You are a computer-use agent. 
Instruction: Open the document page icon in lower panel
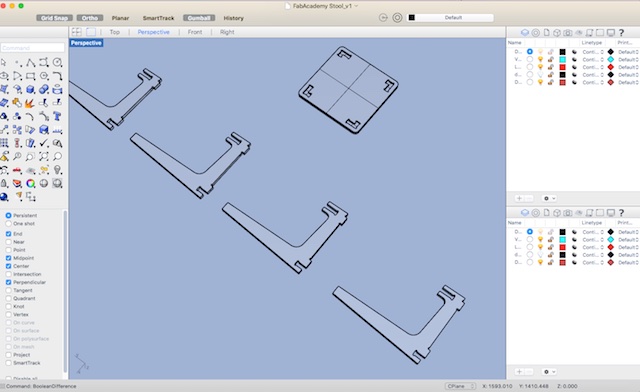(546, 213)
